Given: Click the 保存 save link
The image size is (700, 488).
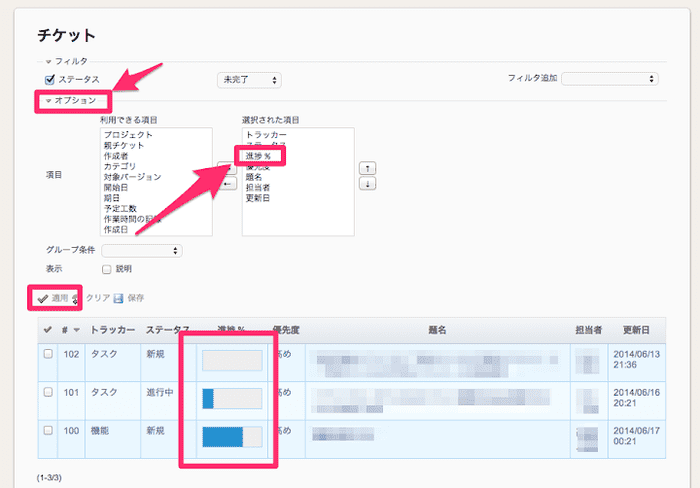Looking at the screenshot, I should click(x=136, y=298).
